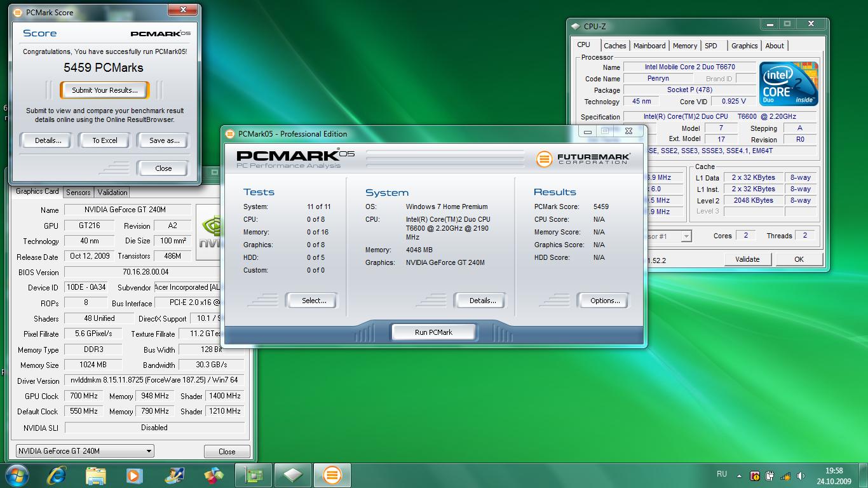Open the Windows Start menu orb
The image size is (868, 488).
18,475
